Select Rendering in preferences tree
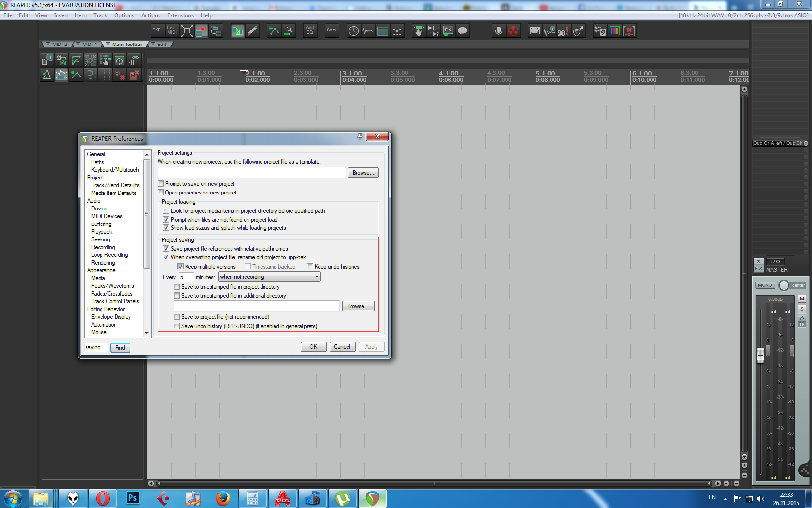812x508 pixels. (x=103, y=263)
